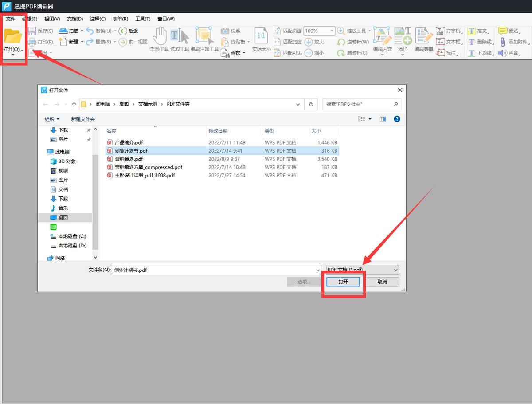Click the 打开 button in dialog

[343, 282]
